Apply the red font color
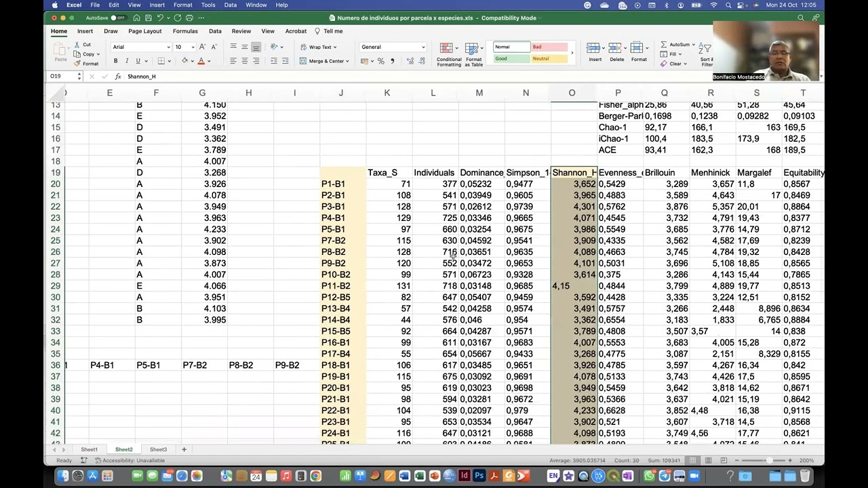The height and width of the screenshot is (488, 868). [x=201, y=61]
